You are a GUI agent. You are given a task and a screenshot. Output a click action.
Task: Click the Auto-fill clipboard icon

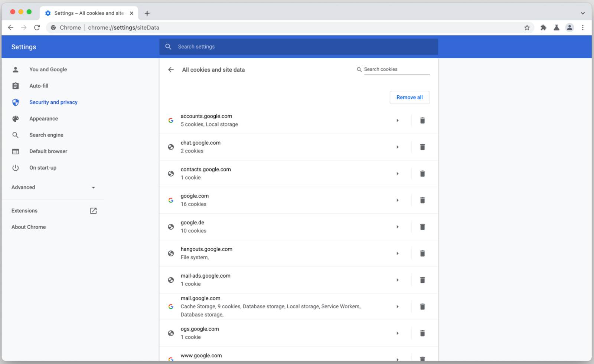coord(15,86)
